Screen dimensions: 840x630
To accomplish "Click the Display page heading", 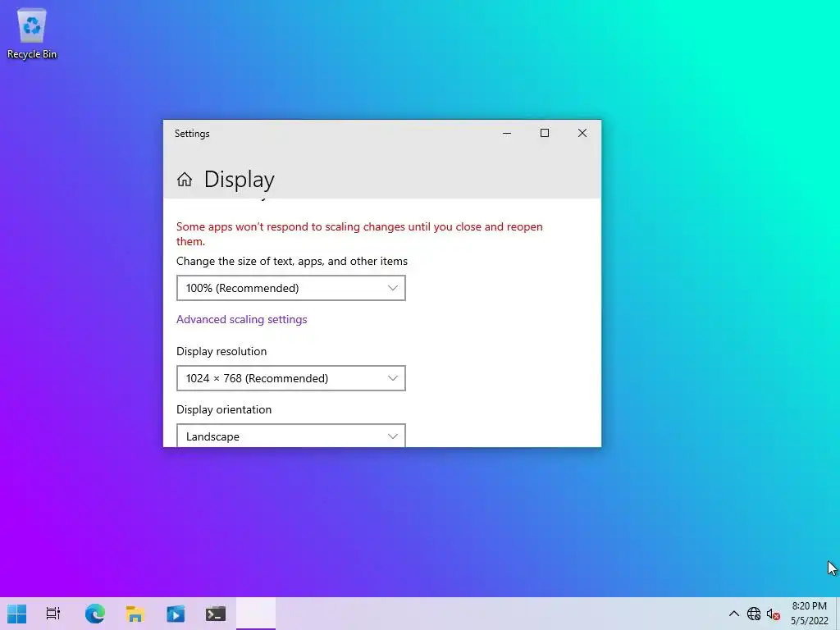I will [239, 180].
